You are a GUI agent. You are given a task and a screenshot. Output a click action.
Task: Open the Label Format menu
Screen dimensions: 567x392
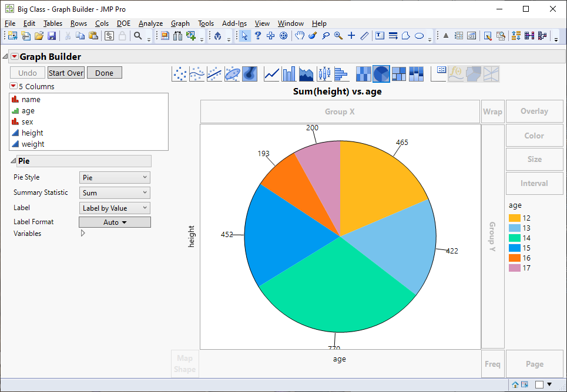115,222
